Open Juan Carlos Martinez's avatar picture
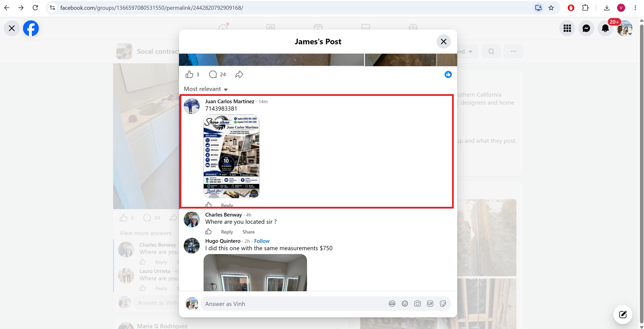The height and width of the screenshot is (329, 644). coord(192,106)
